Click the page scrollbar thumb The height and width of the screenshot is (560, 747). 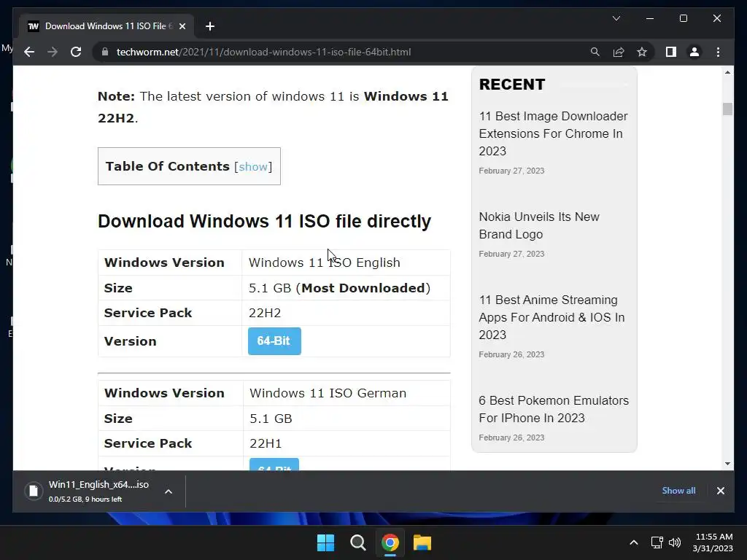coord(727,109)
